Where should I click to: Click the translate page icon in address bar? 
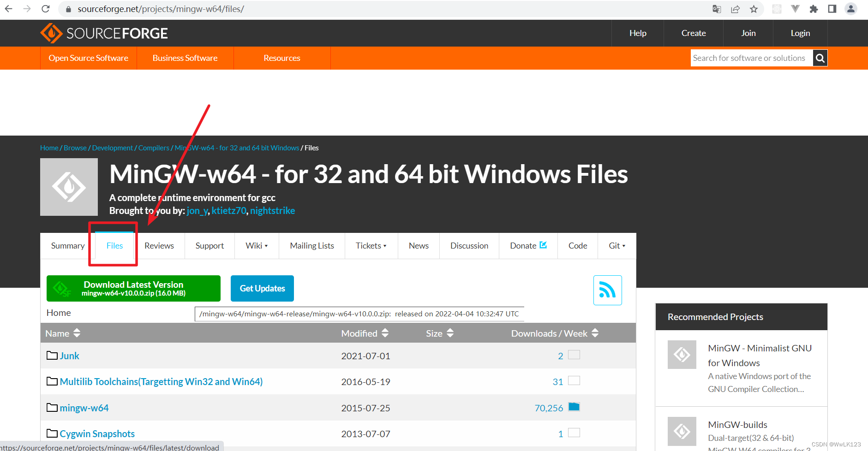717,9
